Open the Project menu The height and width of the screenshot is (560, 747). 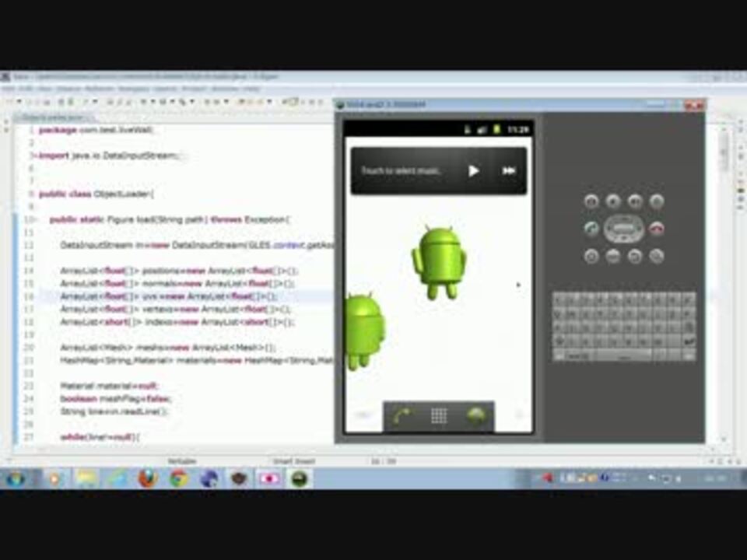pyautogui.click(x=194, y=89)
